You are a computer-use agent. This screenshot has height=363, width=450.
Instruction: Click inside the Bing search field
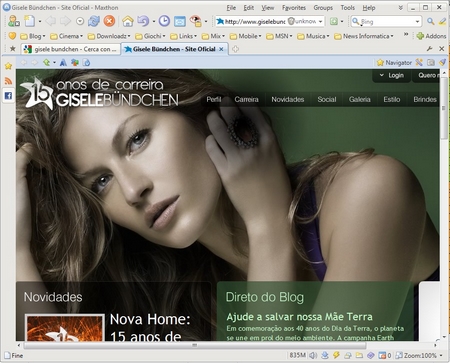pyautogui.click(x=387, y=22)
